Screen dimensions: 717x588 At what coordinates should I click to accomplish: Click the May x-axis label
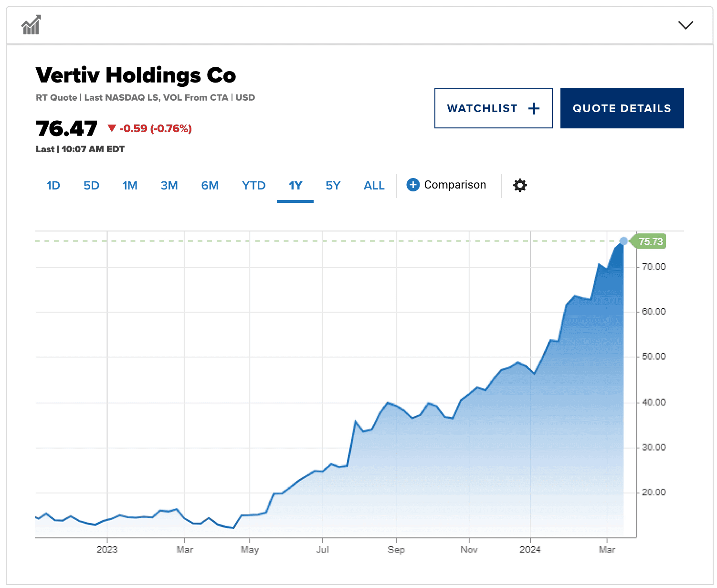tap(250, 550)
